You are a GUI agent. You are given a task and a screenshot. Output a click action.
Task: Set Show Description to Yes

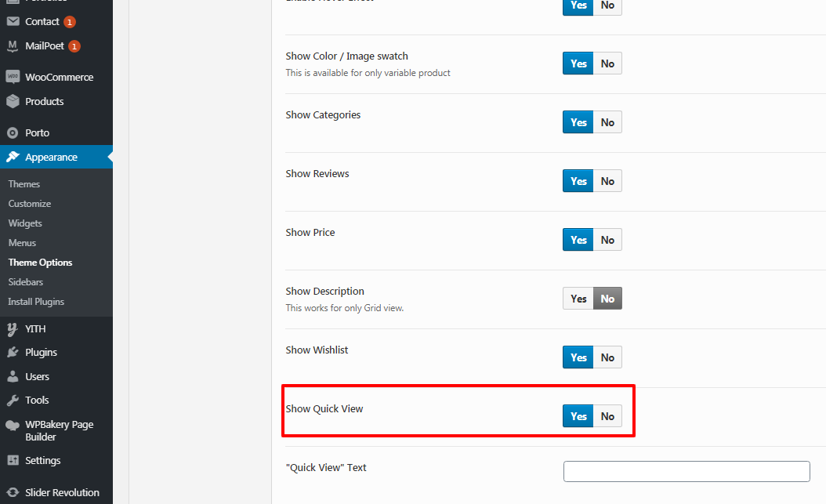point(578,299)
